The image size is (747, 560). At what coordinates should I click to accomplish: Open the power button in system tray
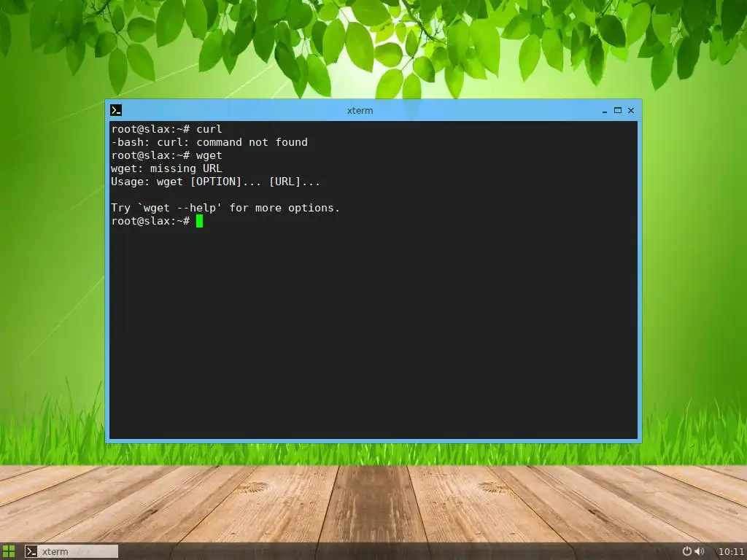[x=686, y=551]
